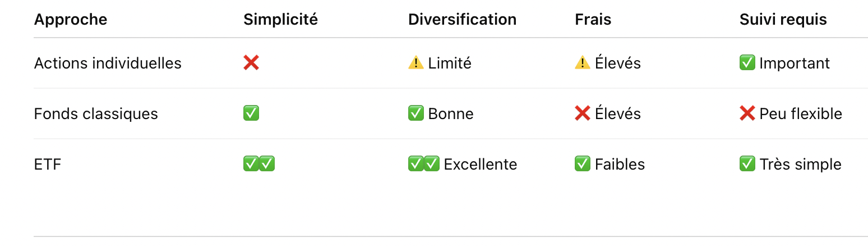Click the Diversification column header
The height and width of the screenshot is (246, 868).
(462, 20)
